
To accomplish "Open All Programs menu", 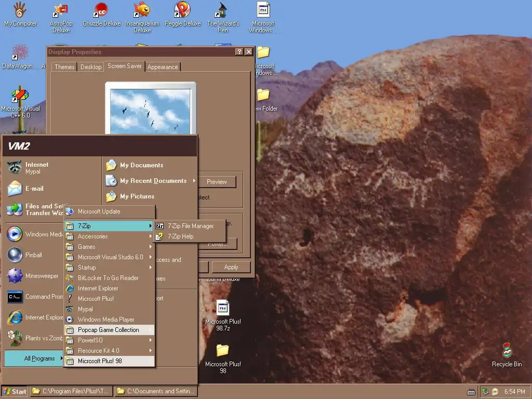I will click(x=34, y=358).
